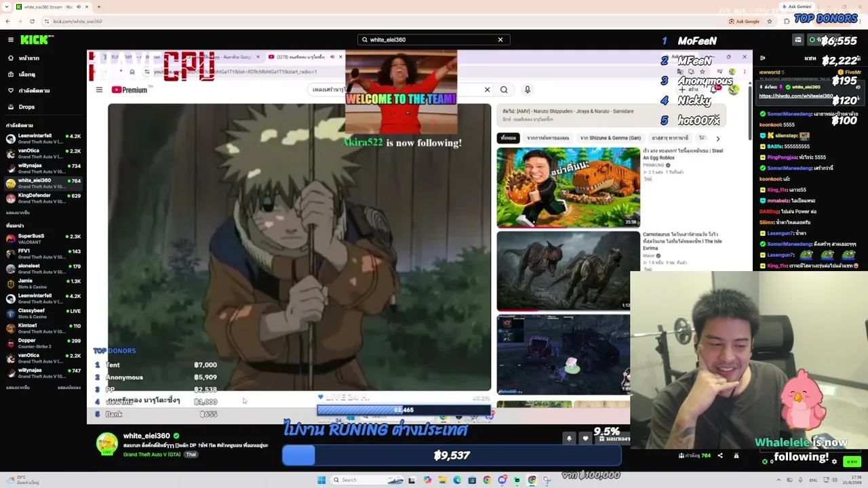Send chat message with the green แชท button
Viewport: 868px width, 488px height.
pyautogui.click(x=852, y=462)
